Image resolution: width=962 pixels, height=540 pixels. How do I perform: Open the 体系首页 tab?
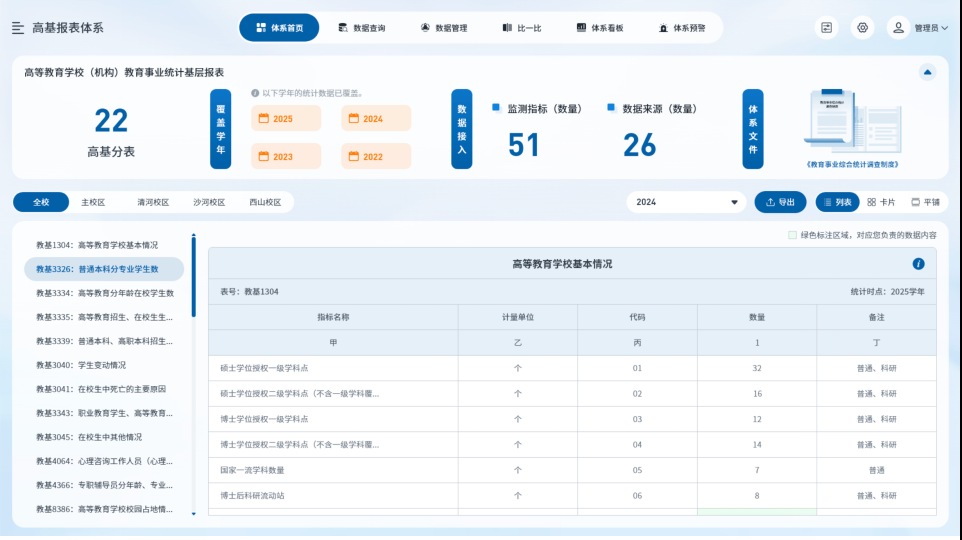coord(279,28)
